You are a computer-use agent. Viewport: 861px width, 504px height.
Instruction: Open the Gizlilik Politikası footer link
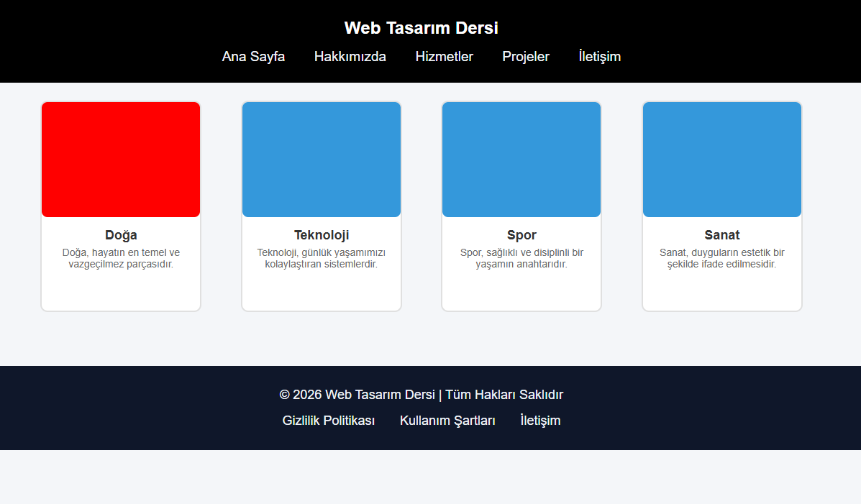(329, 421)
